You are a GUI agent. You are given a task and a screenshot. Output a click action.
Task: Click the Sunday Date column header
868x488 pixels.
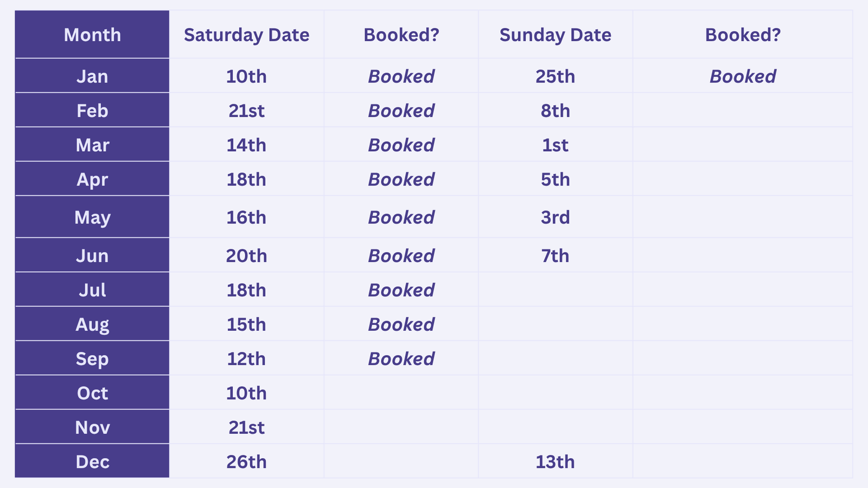tap(555, 35)
